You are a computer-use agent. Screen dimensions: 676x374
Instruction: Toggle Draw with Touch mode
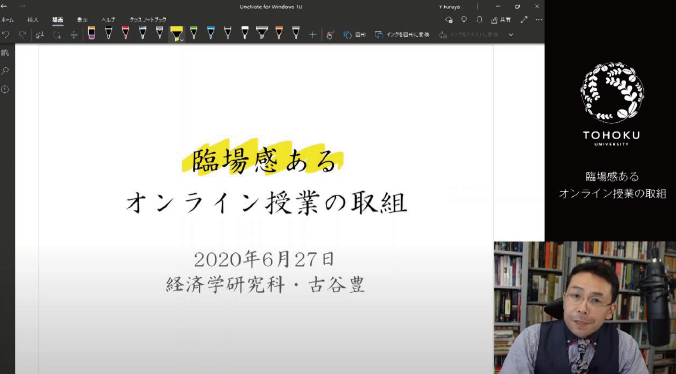click(330, 35)
